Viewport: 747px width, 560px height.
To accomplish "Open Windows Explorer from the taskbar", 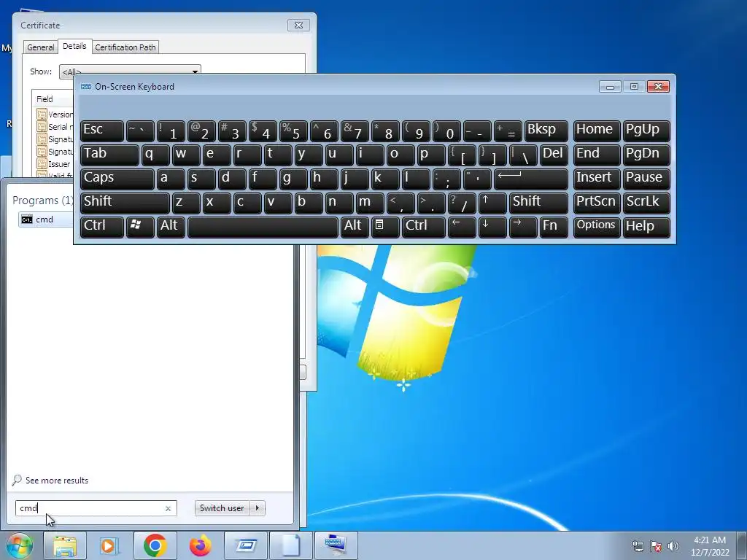I will [65, 545].
